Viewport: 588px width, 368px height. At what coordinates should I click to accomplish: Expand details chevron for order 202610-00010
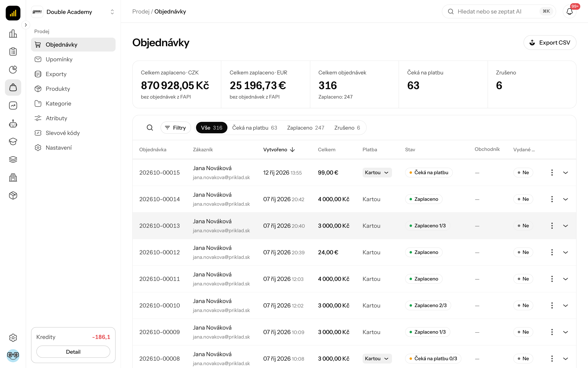click(x=565, y=305)
